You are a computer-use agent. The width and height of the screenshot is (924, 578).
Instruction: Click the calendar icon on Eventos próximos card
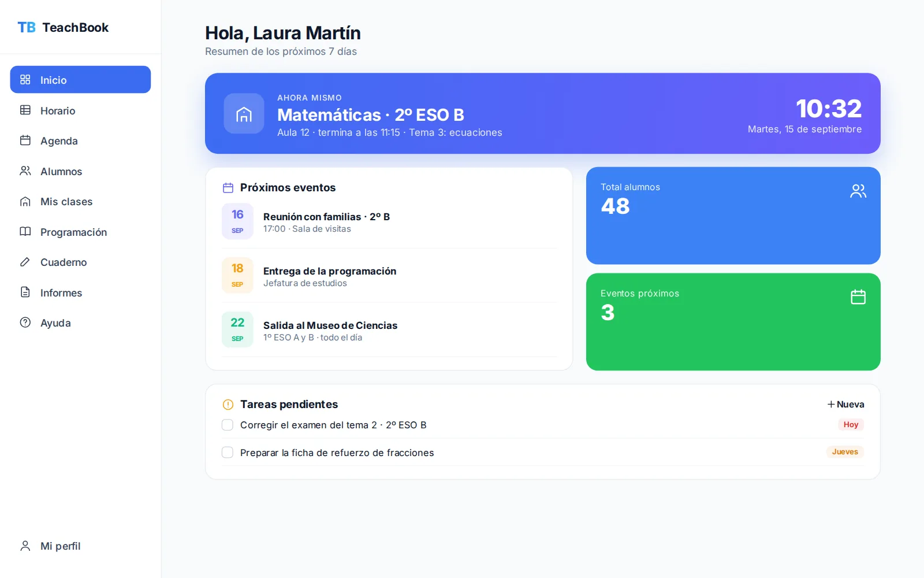coord(858,297)
